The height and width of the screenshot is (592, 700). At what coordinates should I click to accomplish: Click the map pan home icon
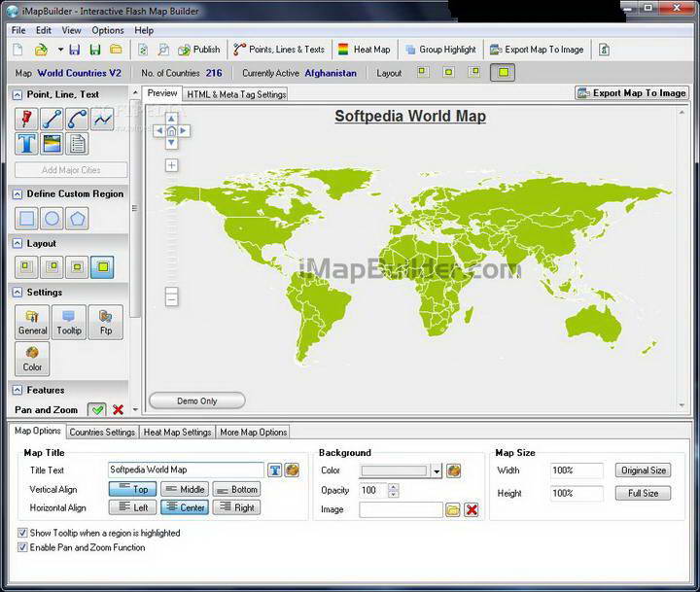click(171, 131)
